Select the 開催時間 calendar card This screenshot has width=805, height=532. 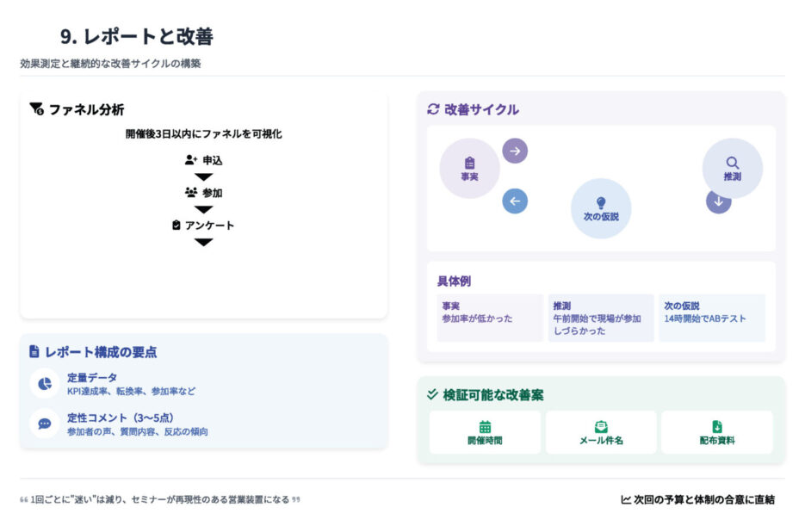click(x=485, y=432)
